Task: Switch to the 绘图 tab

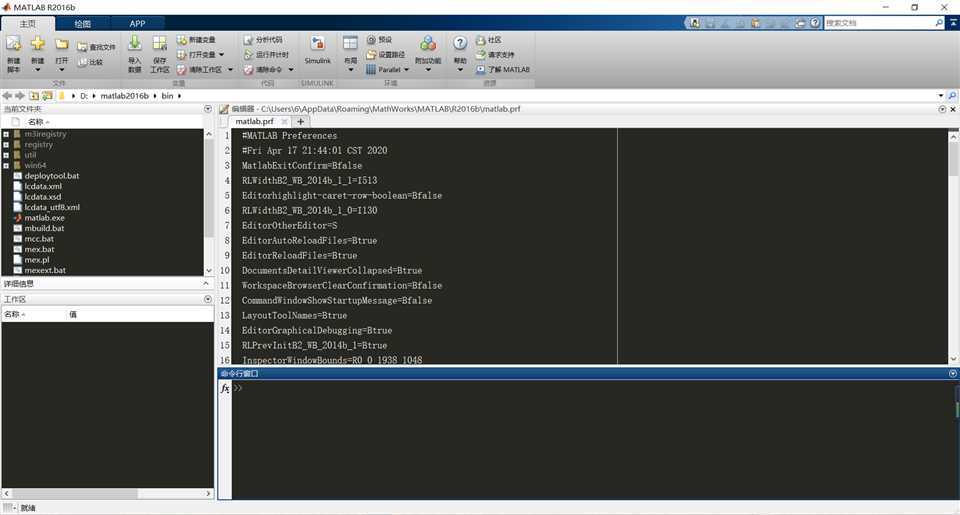Action: click(83, 23)
